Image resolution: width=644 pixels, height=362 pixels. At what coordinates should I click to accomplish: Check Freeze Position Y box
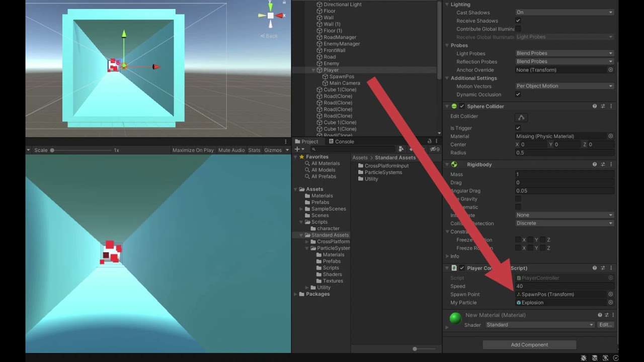(x=530, y=240)
